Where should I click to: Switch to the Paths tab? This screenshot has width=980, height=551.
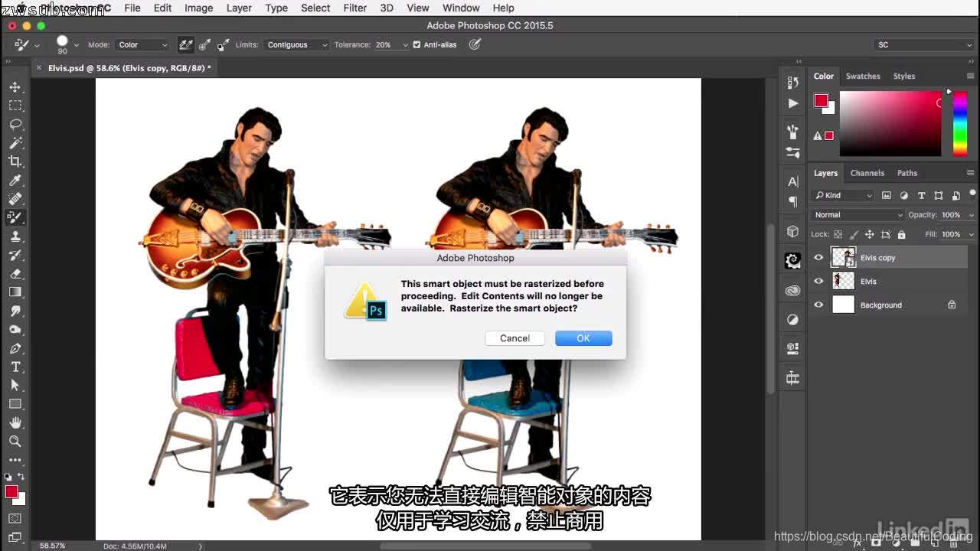pos(907,173)
